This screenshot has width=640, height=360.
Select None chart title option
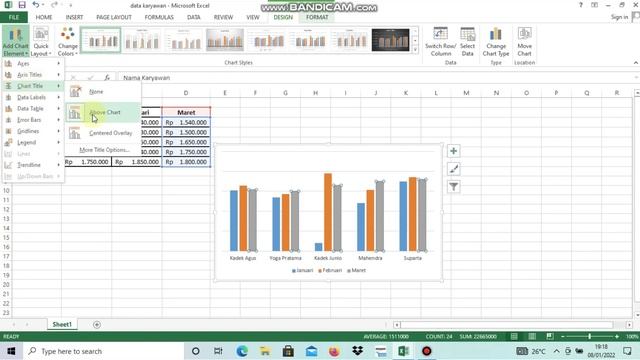point(103,92)
